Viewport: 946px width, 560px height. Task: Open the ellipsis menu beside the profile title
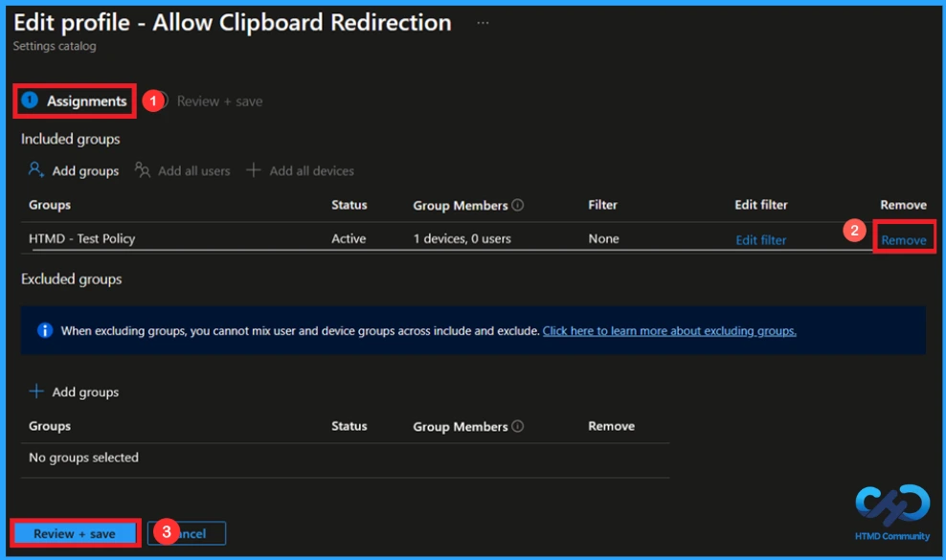(483, 23)
